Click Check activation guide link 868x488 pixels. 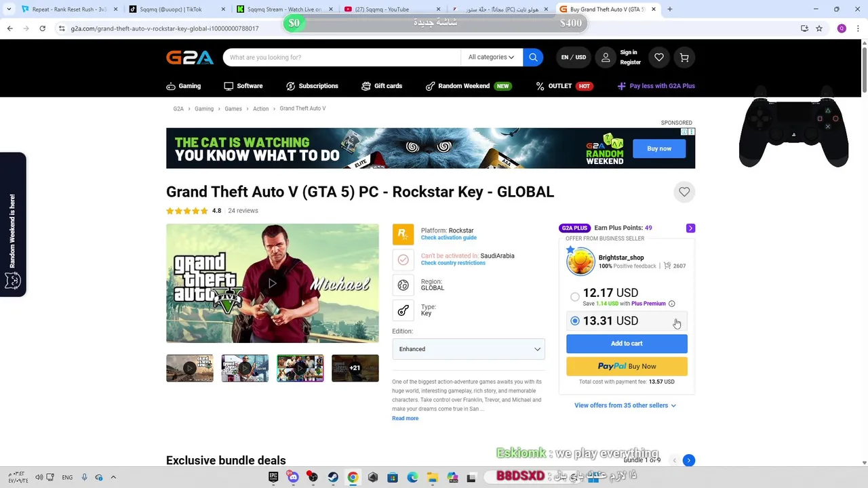449,238
